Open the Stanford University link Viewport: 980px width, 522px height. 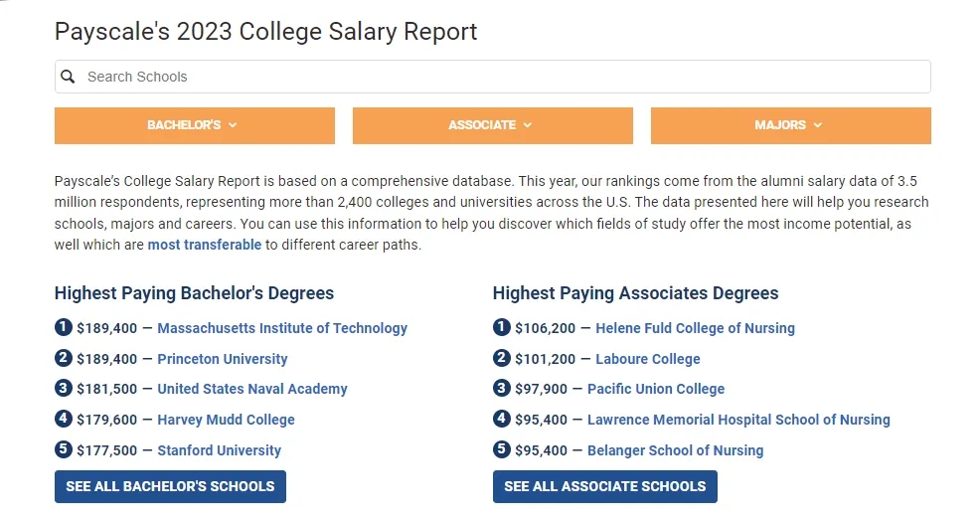pos(220,450)
